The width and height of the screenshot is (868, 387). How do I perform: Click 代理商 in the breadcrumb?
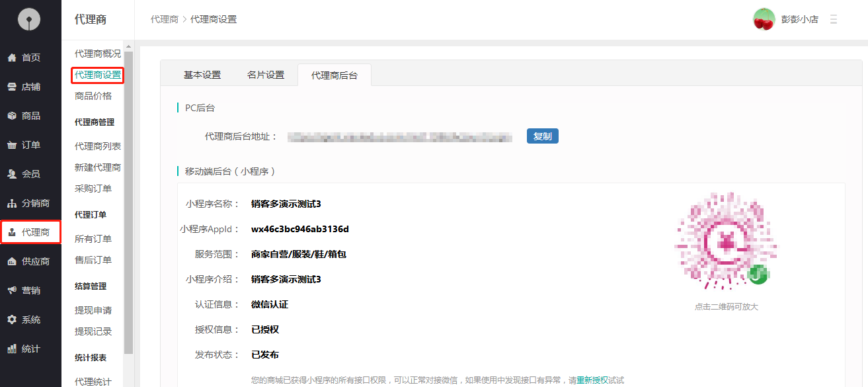coord(165,20)
